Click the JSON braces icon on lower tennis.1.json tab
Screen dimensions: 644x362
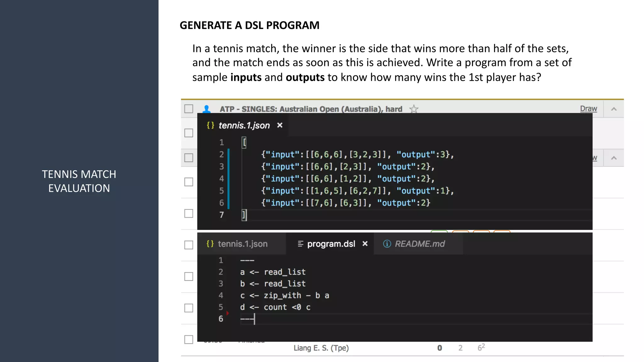click(210, 244)
